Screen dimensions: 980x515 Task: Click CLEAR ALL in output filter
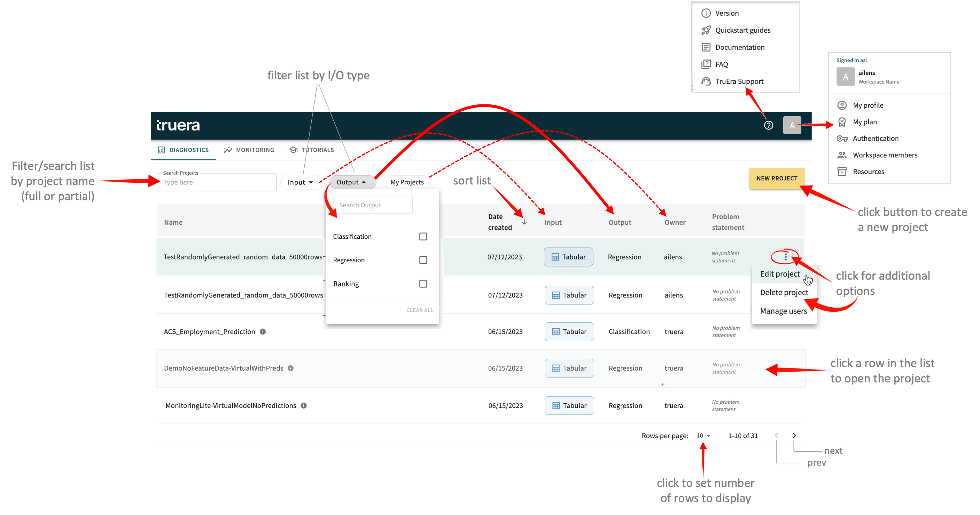tap(420, 310)
